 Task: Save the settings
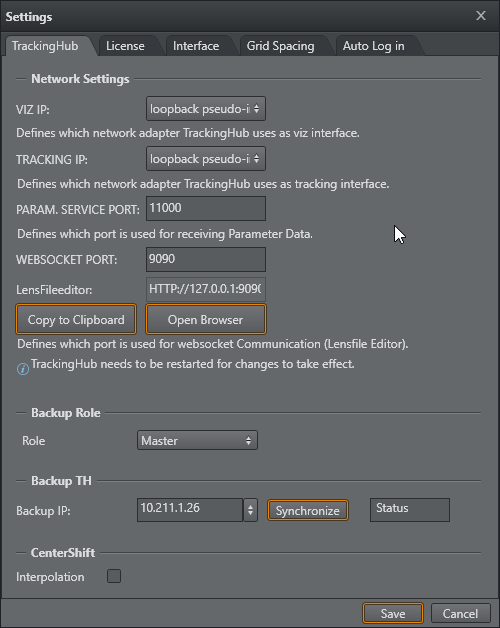[x=393, y=613]
